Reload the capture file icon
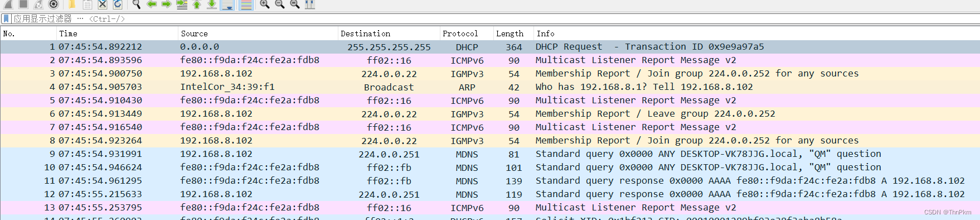The height and width of the screenshot is (220, 980). click(x=118, y=4)
